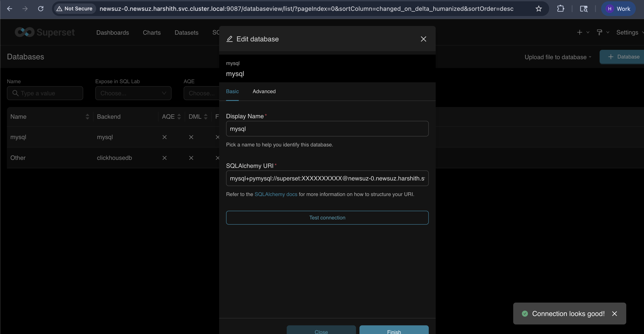Click the Finish button
This screenshot has height=334, width=644.
[394, 330]
